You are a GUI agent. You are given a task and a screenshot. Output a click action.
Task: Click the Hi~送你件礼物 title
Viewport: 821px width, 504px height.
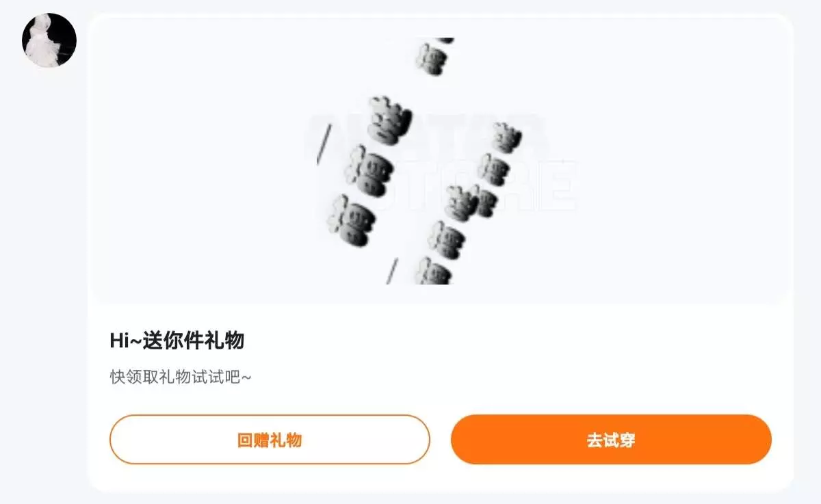click(177, 340)
